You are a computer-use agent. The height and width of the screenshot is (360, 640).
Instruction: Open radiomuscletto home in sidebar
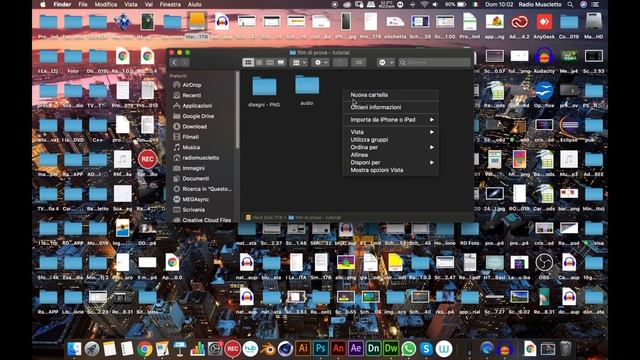coord(200,158)
